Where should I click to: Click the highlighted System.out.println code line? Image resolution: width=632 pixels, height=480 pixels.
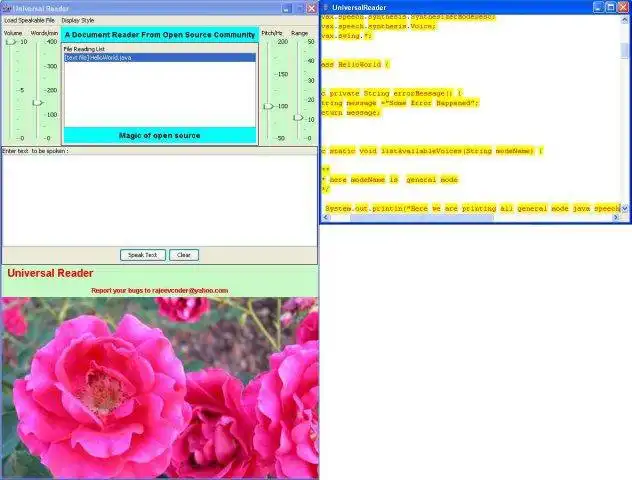(x=472, y=208)
